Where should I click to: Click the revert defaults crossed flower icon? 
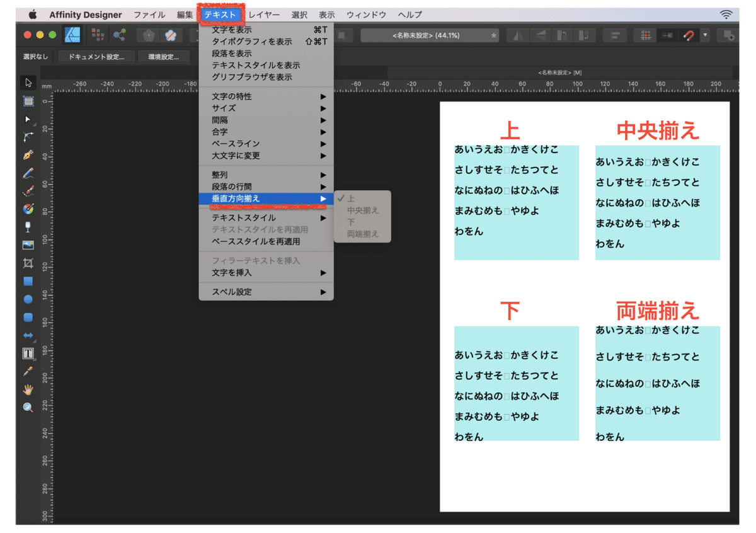coord(171,35)
